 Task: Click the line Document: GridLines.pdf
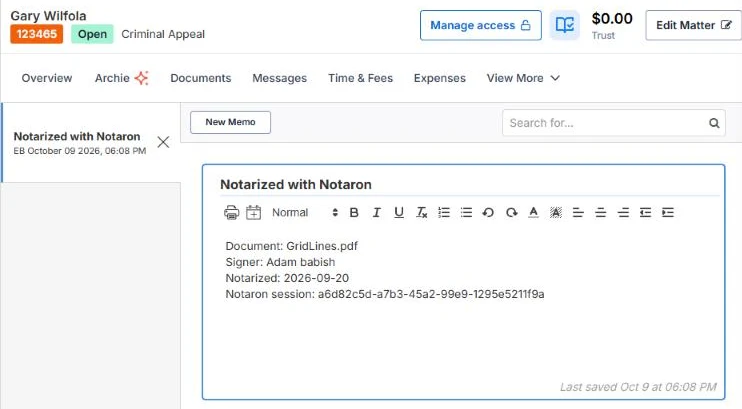pyautogui.click(x=292, y=246)
